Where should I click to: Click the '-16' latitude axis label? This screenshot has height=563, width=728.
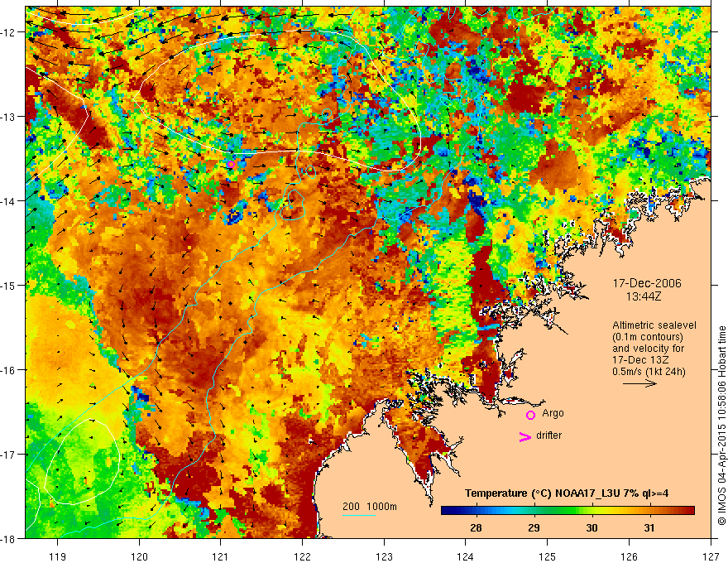coord(9,370)
